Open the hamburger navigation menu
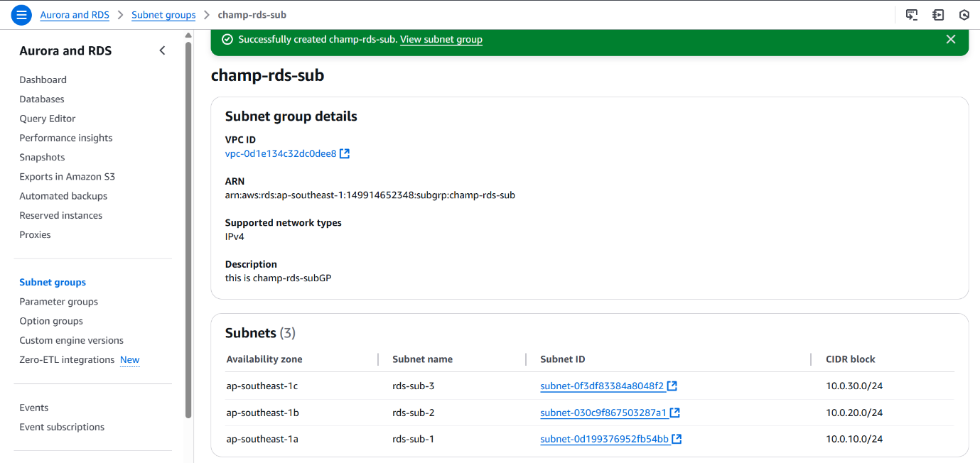The height and width of the screenshot is (463, 980). [x=22, y=14]
